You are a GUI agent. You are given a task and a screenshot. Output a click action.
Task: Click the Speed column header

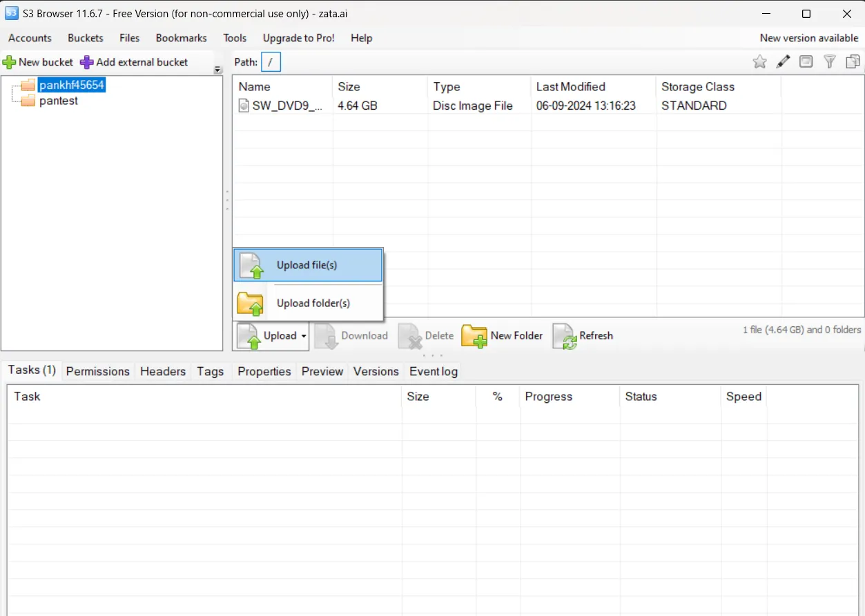pyautogui.click(x=744, y=397)
